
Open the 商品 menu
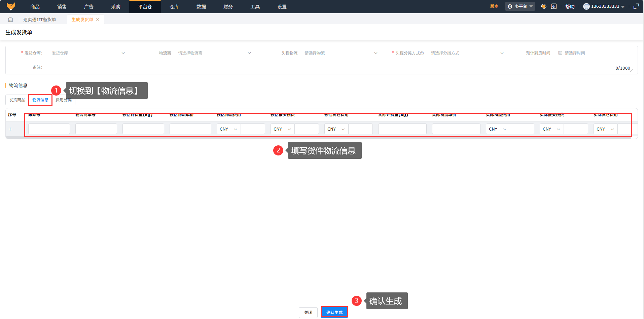(35, 7)
